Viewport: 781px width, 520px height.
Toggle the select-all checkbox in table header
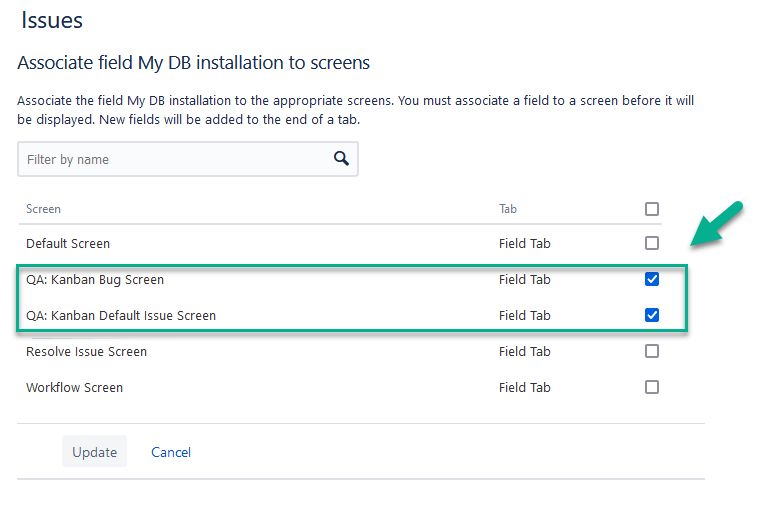coord(652,209)
